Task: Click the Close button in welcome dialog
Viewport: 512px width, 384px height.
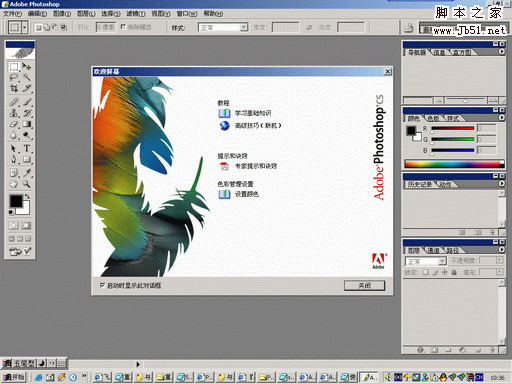Action: click(x=364, y=286)
